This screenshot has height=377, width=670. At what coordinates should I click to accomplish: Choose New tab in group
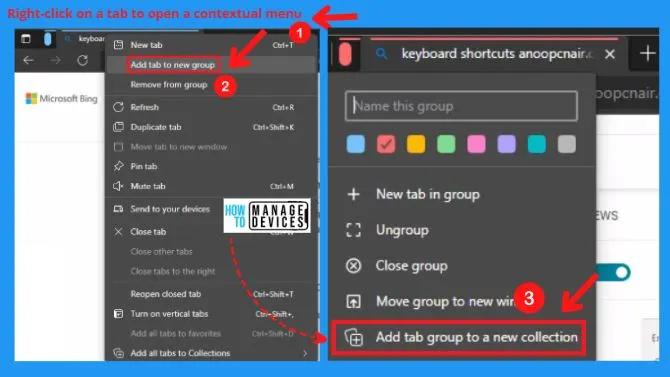[428, 194]
